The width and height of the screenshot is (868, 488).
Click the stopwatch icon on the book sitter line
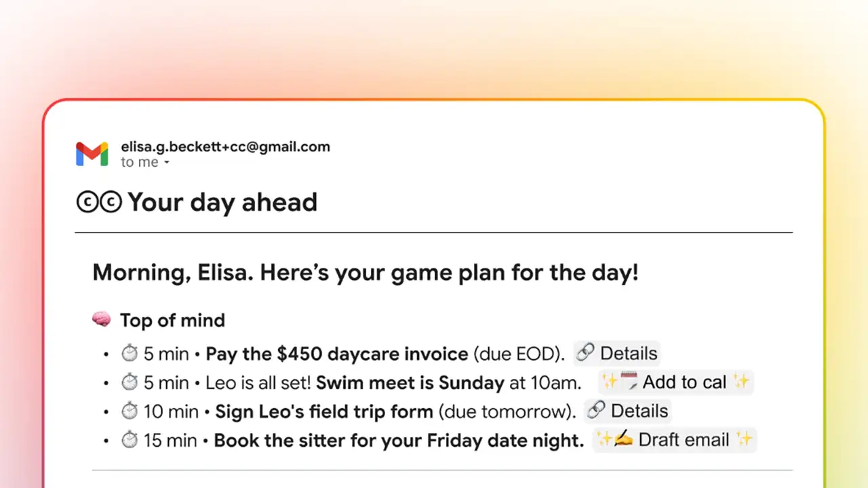pos(130,440)
